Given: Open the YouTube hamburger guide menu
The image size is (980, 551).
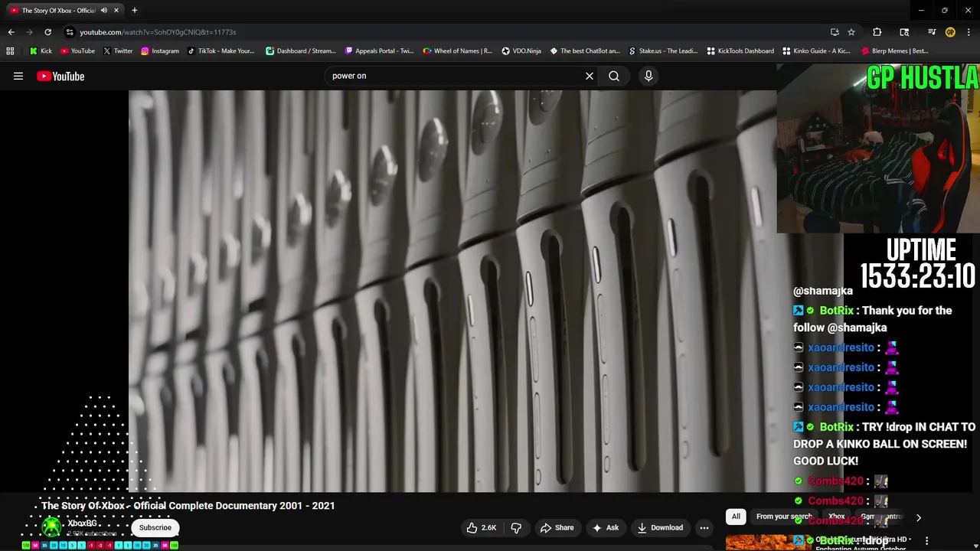Looking at the screenshot, I should pyautogui.click(x=18, y=76).
